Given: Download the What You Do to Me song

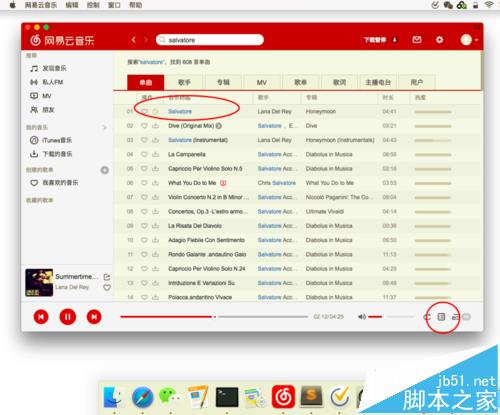Looking at the screenshot, I should (x=155, y=183).
